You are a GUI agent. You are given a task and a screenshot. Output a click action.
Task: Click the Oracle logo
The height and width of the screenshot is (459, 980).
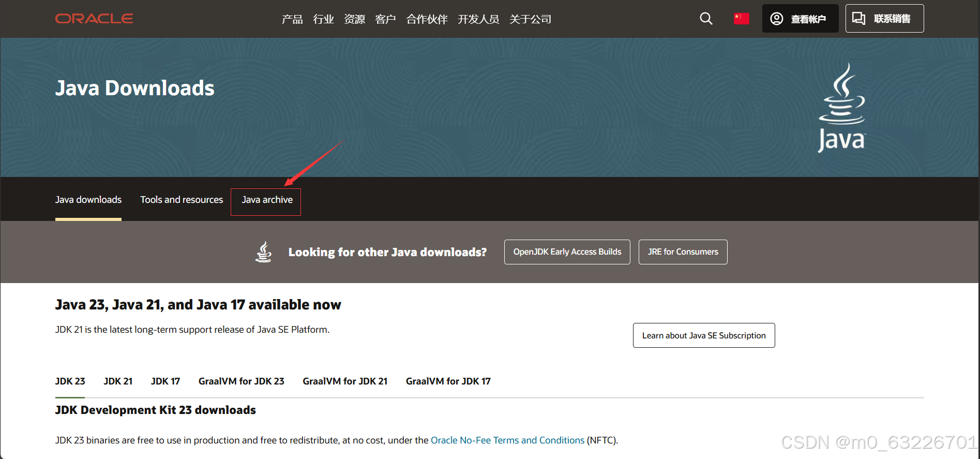pyautogui.click(x=94, y=19)
